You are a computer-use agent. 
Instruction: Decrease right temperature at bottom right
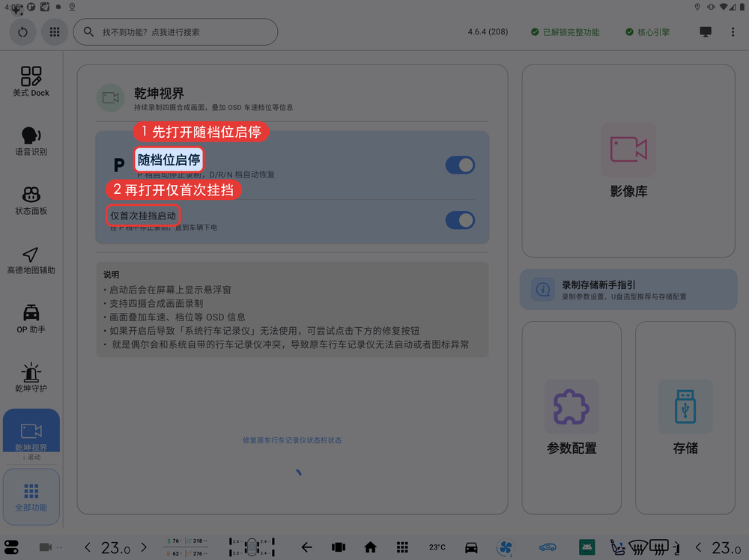pyautogui.click(x=698, y=547)
